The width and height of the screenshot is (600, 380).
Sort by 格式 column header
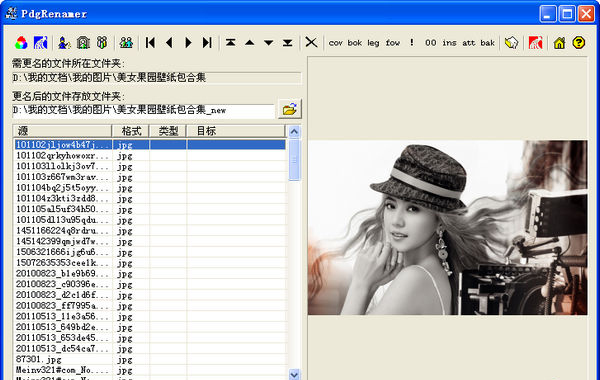[x=130, y=131]
